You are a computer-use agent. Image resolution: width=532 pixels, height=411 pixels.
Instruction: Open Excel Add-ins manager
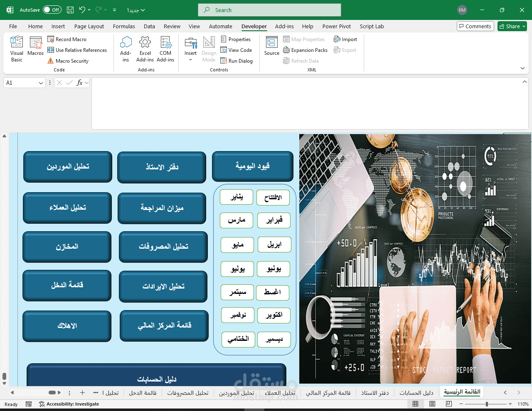[x=145, y=49]
